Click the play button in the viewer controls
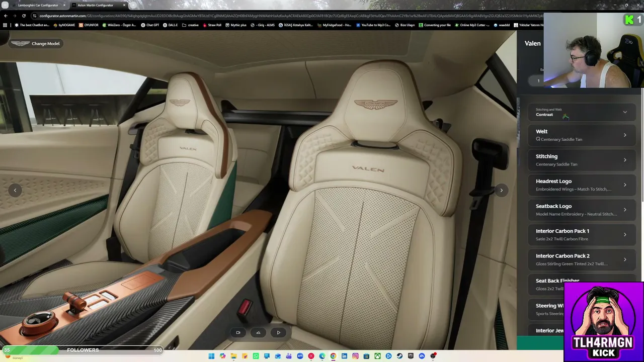Screen dimensions: 644x362 (278, 332)
